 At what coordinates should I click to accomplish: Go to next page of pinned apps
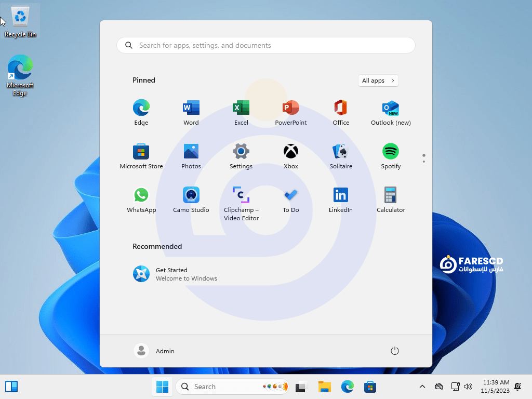(424, 161)
